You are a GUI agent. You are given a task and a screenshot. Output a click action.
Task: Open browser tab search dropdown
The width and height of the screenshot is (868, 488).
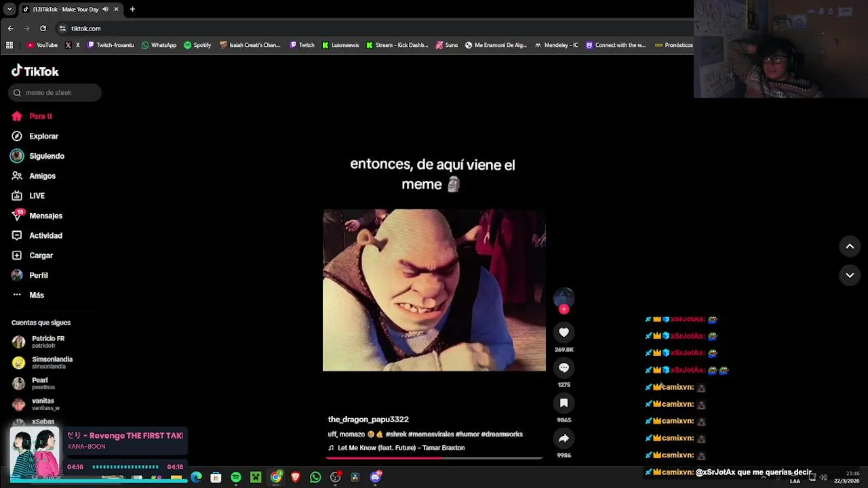click(x=9, y=9)
